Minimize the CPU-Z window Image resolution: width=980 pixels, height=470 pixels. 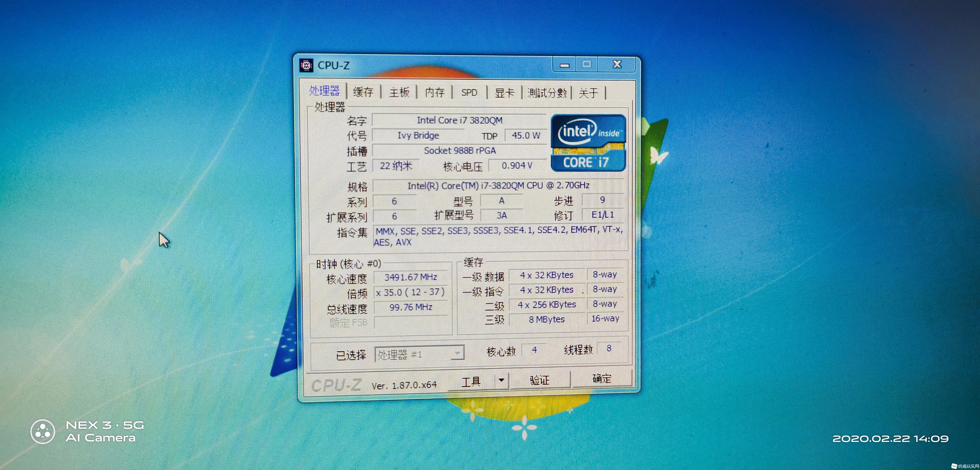click(565, 65)
